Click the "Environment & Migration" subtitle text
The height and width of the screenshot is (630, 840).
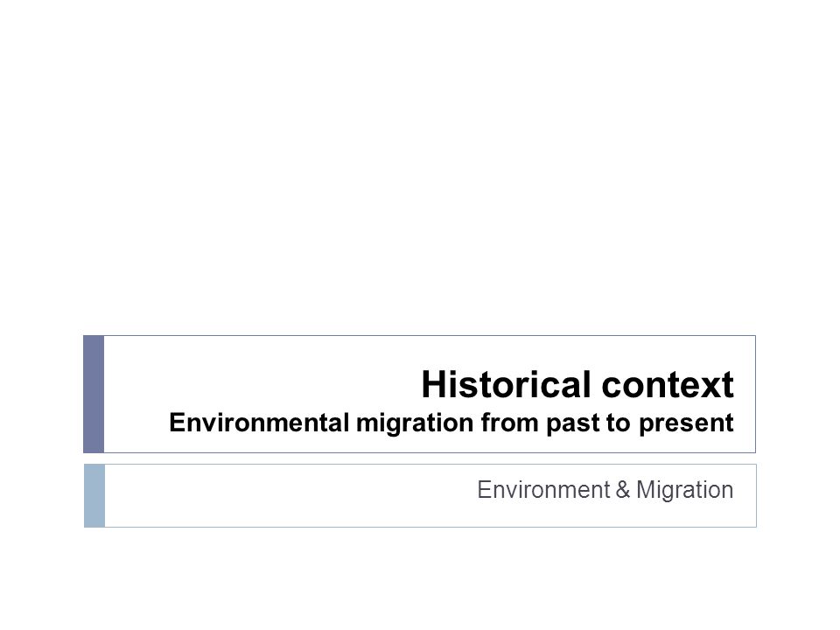click(x=605, y=490)
